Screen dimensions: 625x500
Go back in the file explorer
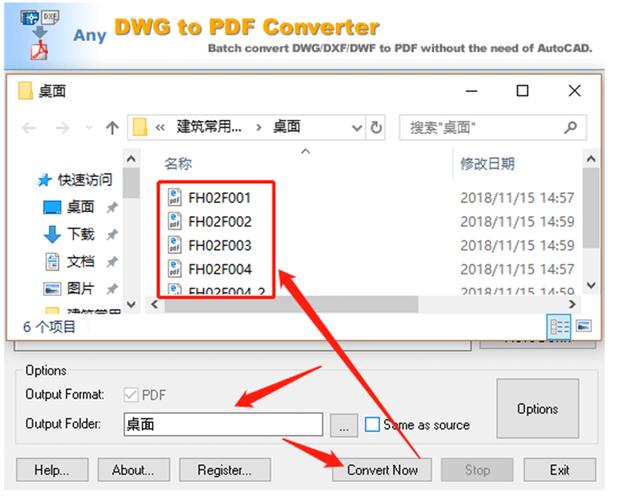click(29, 128)
